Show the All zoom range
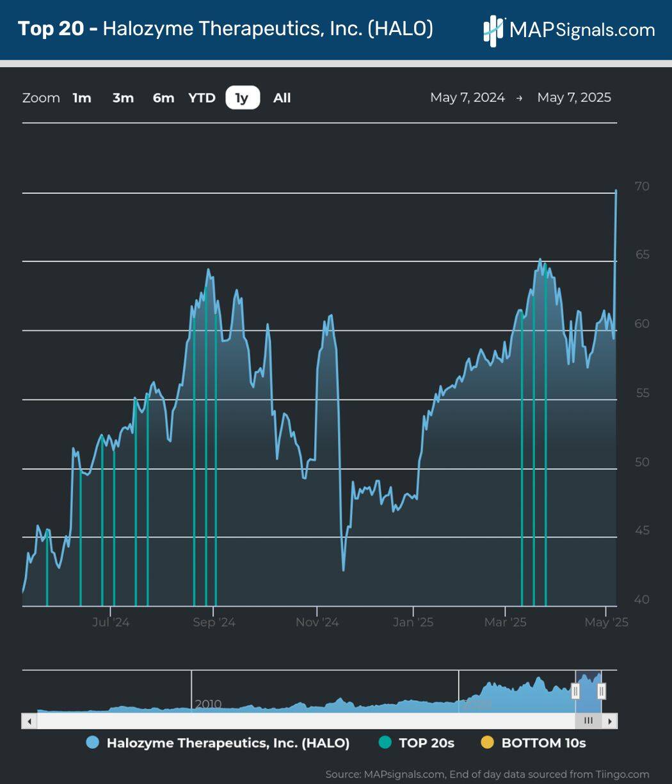The width and height of the screenshot is (672, 784). [x=282, y=98]
